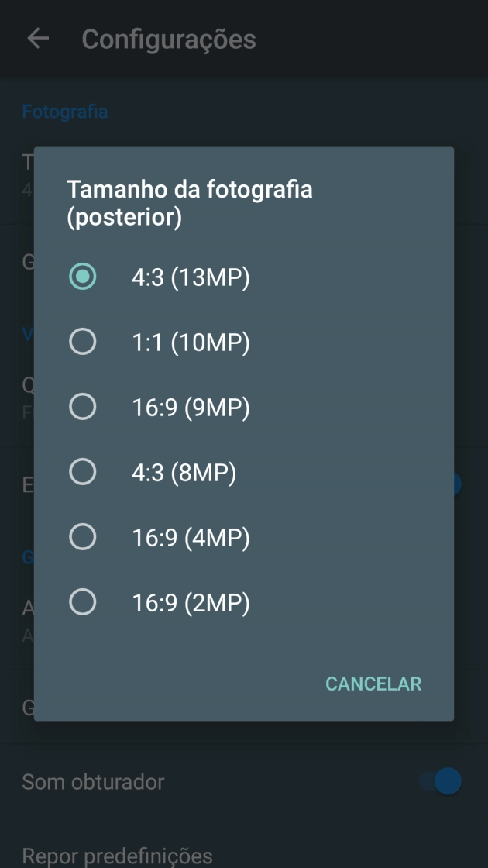
Task: Click the 4:3 (8MP) label text
Action: click(184, 473)
